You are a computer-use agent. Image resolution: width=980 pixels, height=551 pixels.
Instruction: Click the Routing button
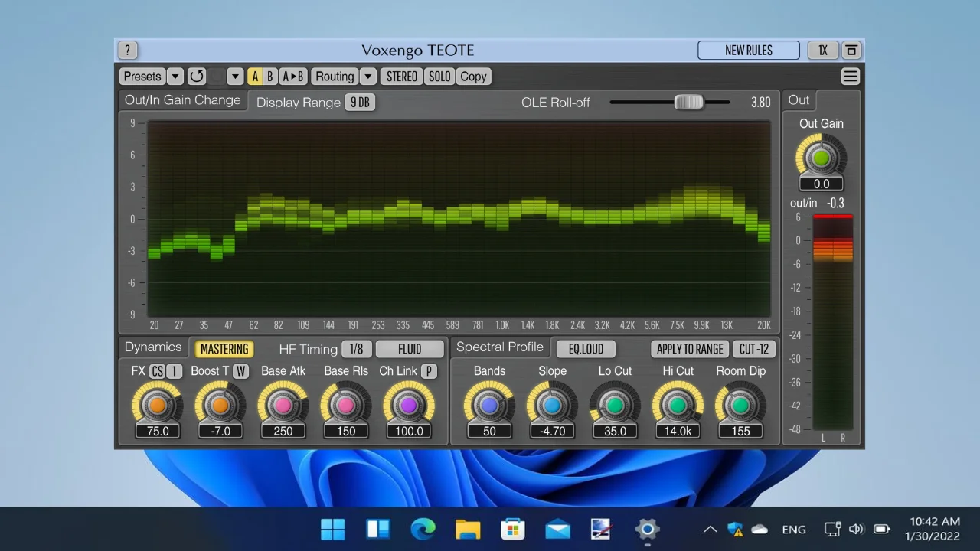[x=335, y=77]
